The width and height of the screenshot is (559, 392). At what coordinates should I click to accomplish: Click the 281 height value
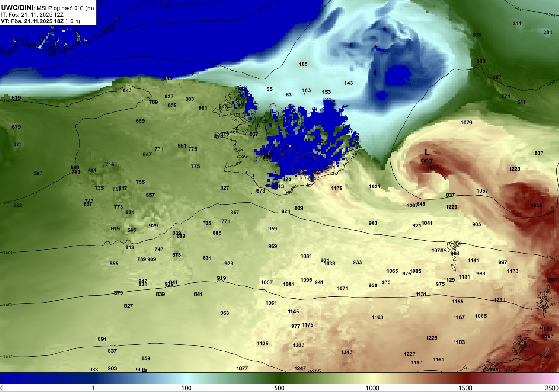[548, 32]
